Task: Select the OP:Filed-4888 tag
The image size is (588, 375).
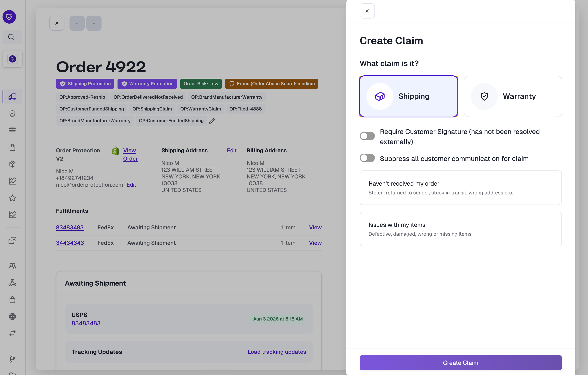Action: tap(245, 109)
